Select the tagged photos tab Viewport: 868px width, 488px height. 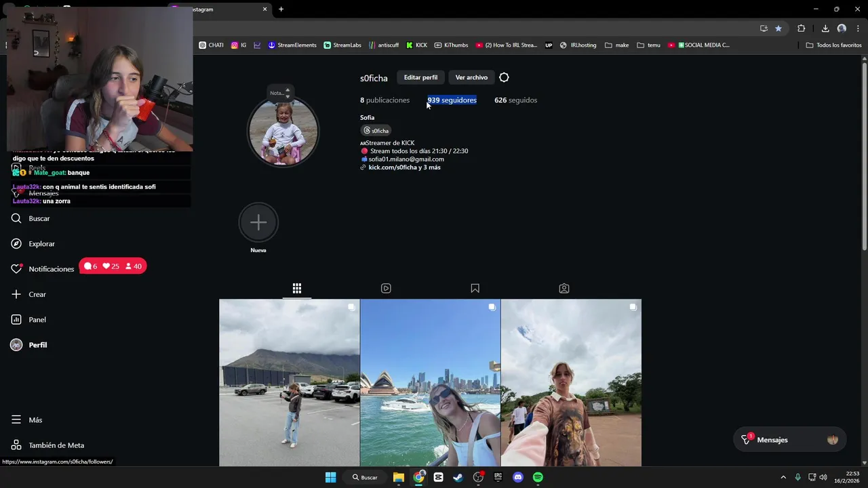point(564,288)
